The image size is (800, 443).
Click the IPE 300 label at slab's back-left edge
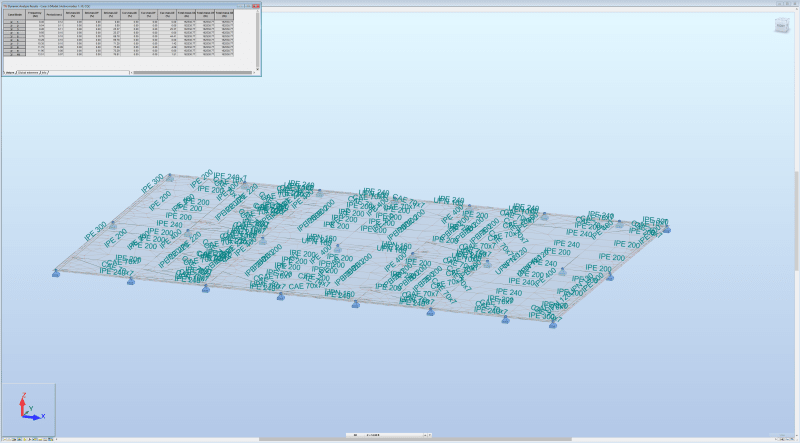coord(152,183)
